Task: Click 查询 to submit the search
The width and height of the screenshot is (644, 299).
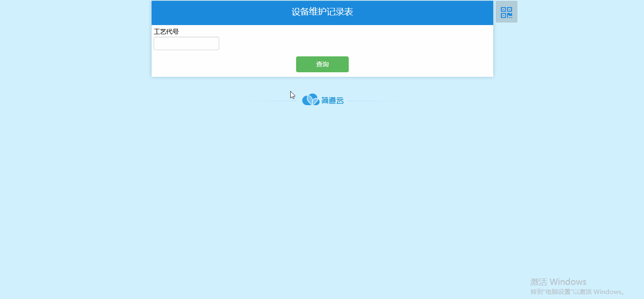Action: pos(322,64)
